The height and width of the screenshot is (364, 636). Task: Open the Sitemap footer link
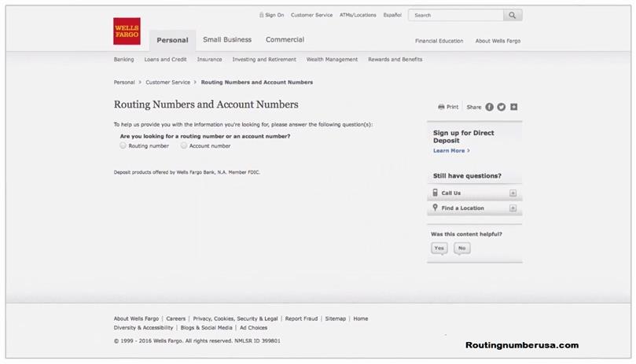(x=336, y=318)
